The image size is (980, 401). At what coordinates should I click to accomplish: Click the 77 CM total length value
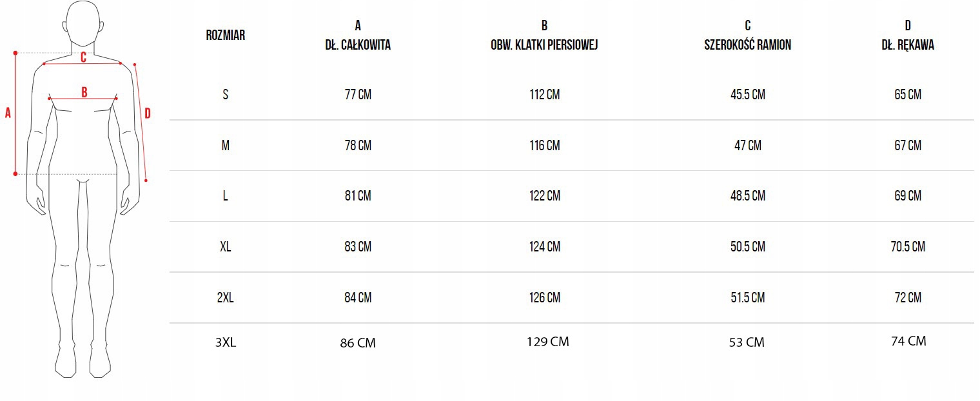pos(358,95)
